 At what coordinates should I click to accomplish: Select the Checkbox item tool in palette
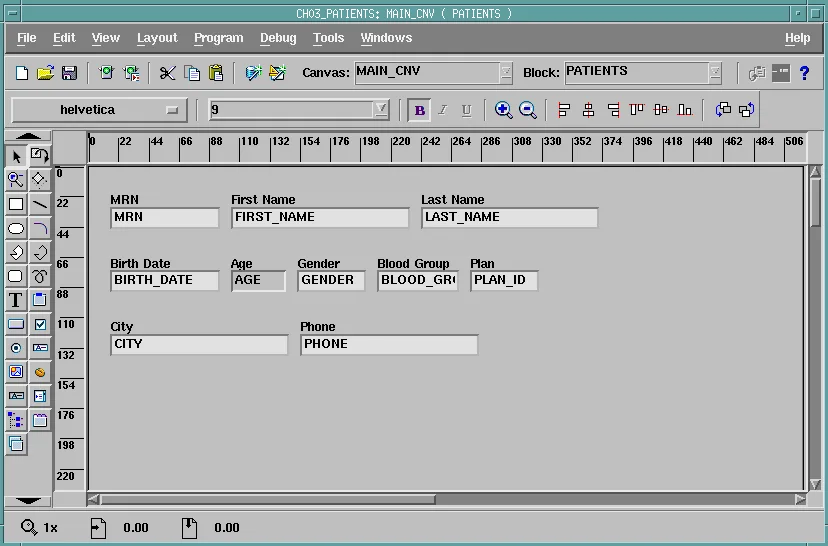click(40, 324)
